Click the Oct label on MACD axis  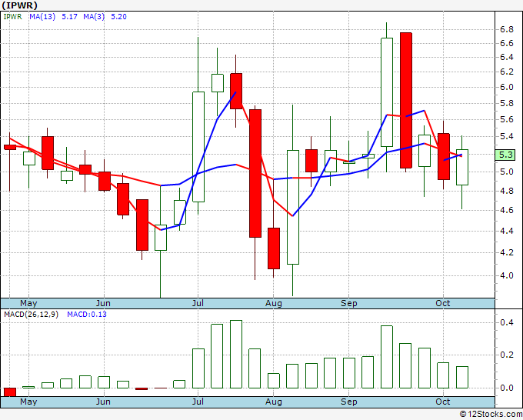click(x=443, y=402)
